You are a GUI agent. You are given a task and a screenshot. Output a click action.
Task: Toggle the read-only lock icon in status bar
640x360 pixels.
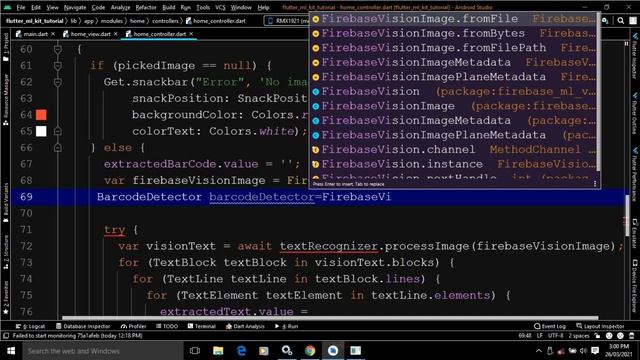pos(598,336)
